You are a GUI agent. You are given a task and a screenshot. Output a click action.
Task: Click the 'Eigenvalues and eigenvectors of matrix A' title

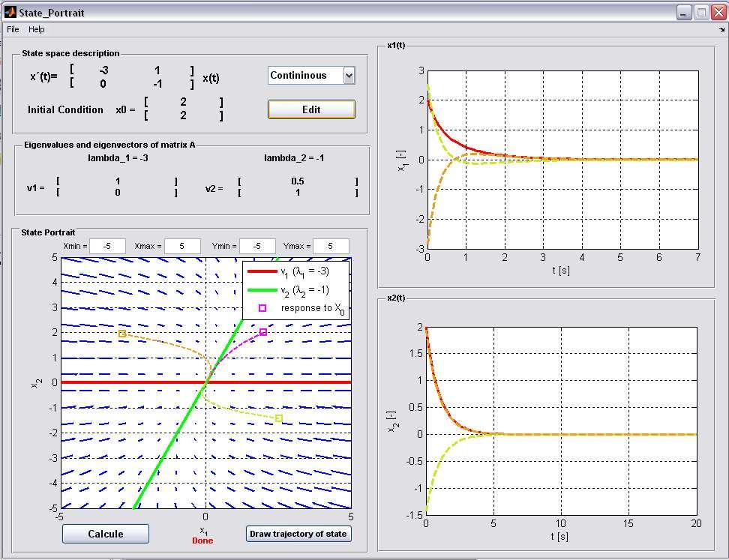pos(109,145)
